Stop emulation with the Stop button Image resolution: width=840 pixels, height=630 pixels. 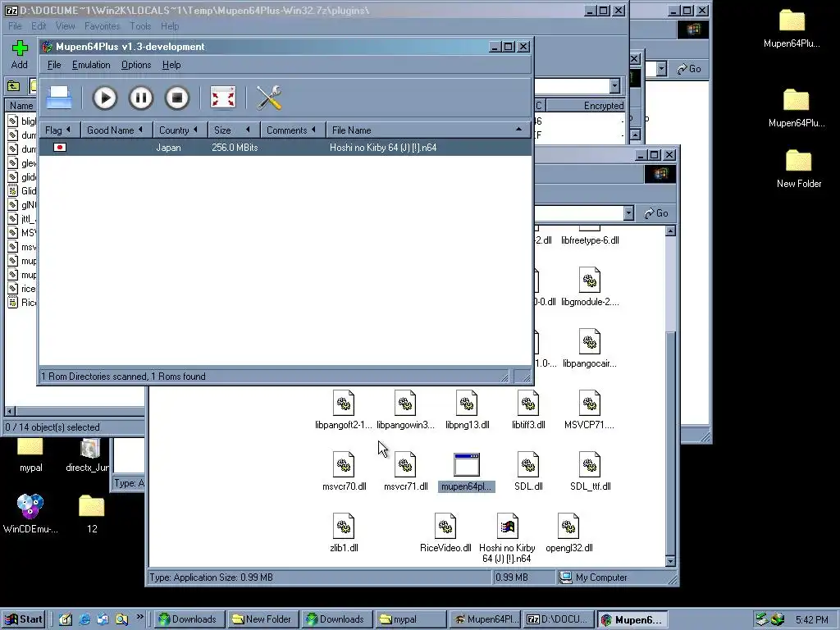(177, 98)
